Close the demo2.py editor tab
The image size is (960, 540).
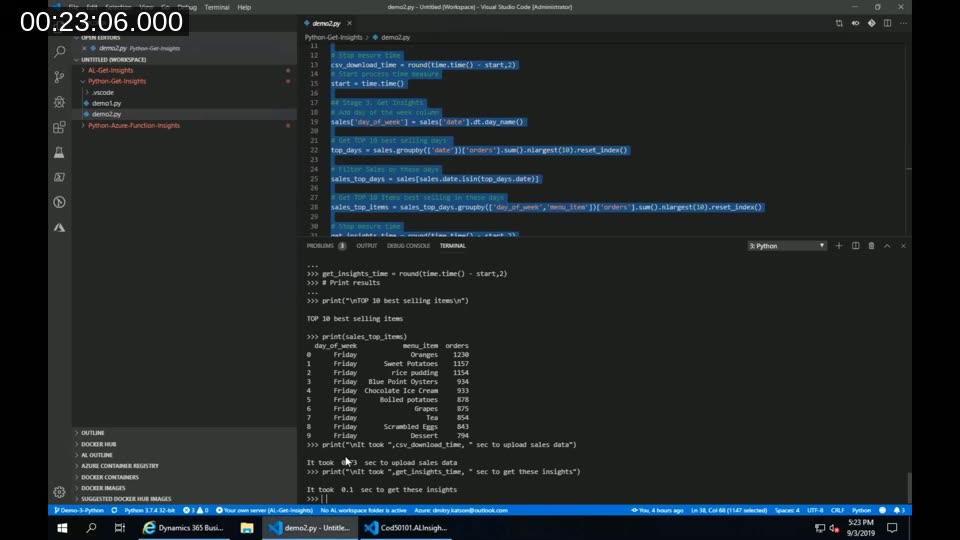[x=350, y=23]
